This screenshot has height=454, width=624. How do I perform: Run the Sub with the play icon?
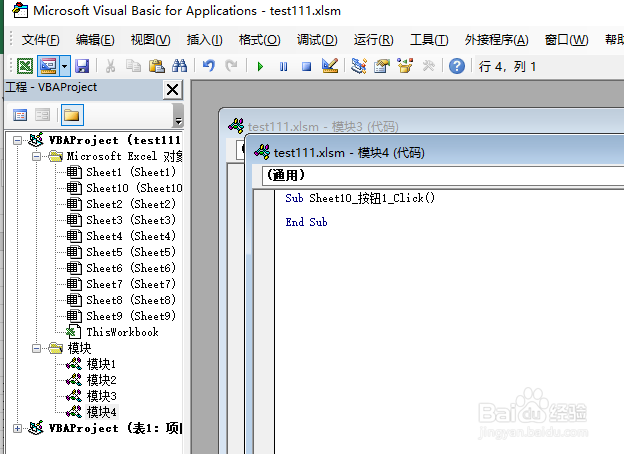[x=260, y=66]
